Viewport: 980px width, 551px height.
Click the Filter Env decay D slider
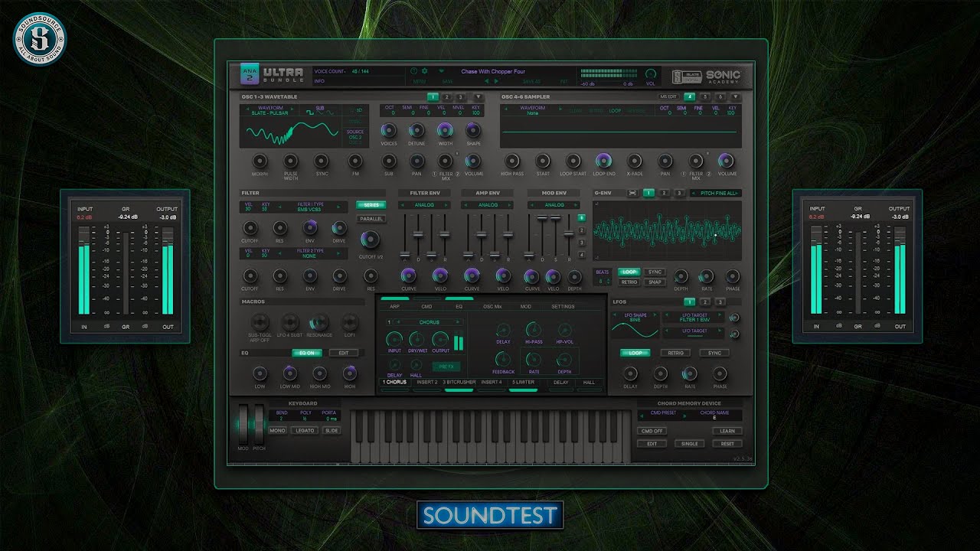click(418, 236)
